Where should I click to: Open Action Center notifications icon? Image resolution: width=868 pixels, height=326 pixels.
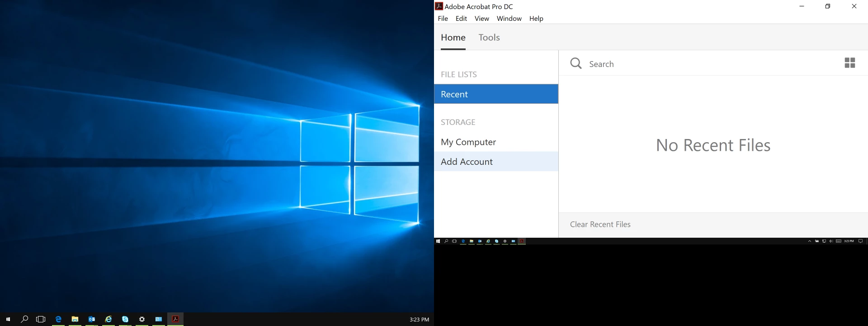point(860,241)
